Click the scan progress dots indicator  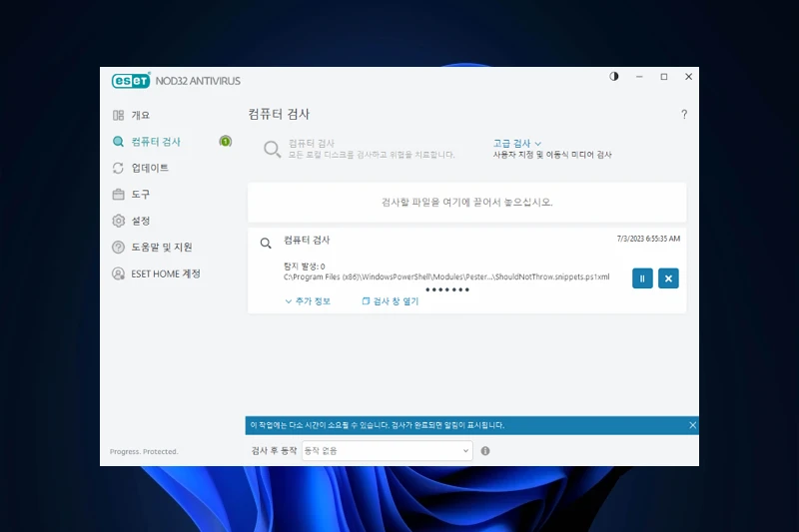447,289
